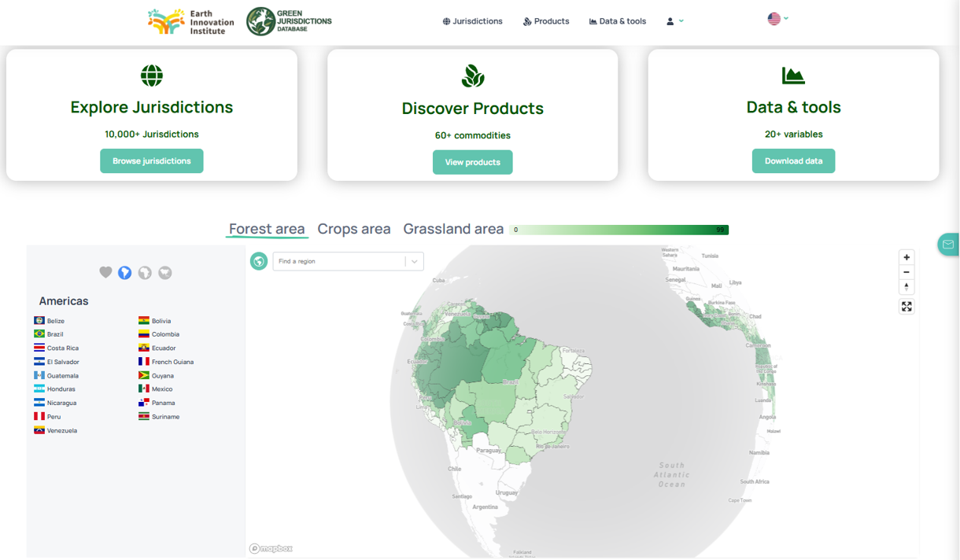The image size is (960, 560).
Task: Select the Africa continent icon
Action: click(145, 272)
